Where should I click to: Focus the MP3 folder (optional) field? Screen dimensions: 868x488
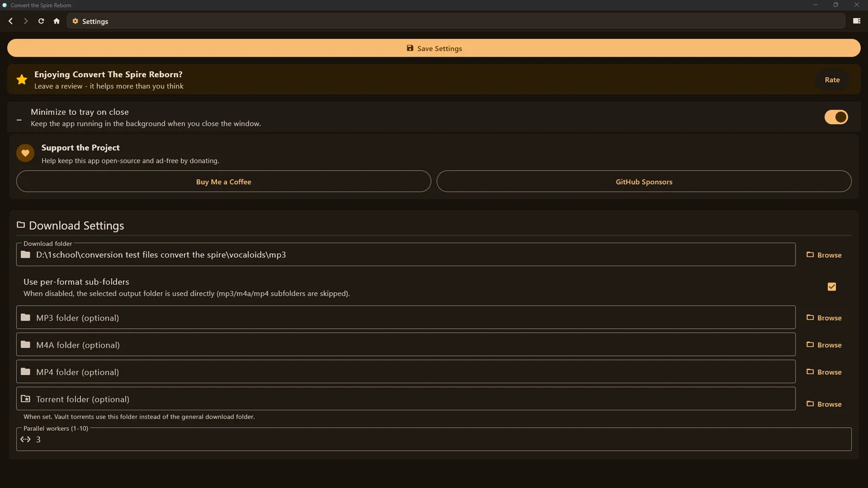coord(406,318)
